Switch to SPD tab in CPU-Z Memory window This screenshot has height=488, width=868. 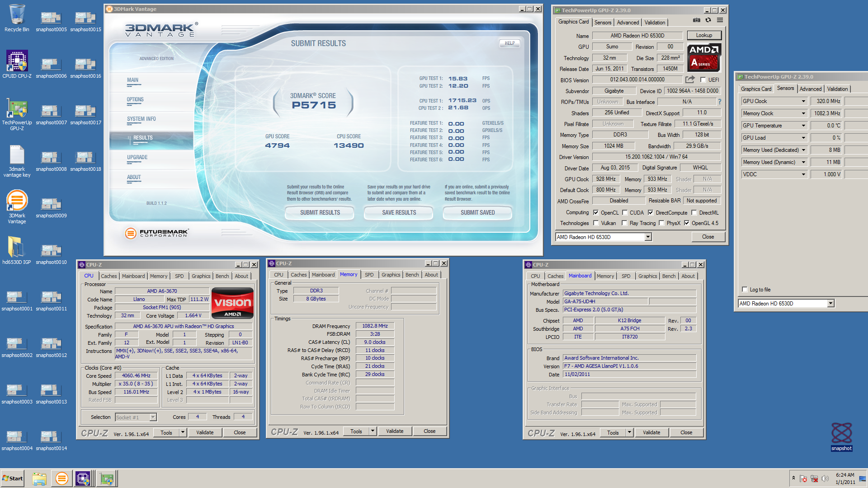369,275
